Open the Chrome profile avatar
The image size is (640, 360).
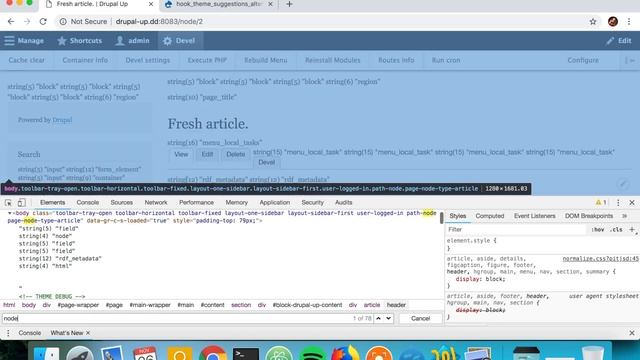(613, 22)
